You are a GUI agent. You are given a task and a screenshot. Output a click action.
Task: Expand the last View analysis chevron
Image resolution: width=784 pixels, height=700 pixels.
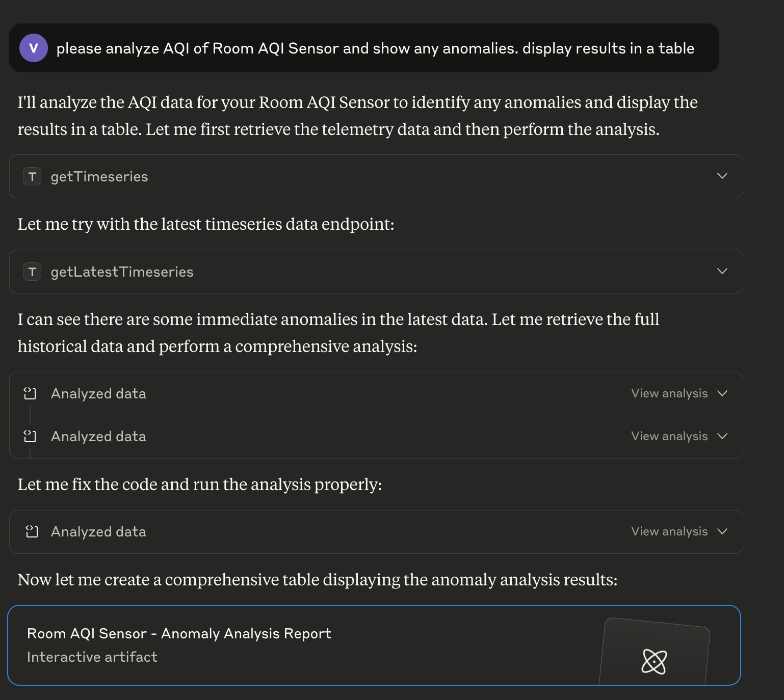tap(722, 531)
